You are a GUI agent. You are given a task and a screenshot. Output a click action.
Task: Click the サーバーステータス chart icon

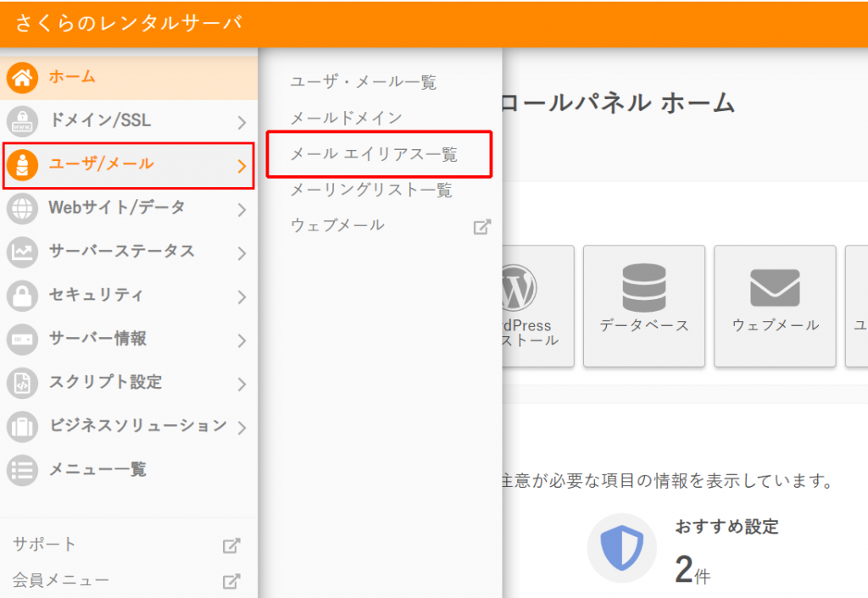pyautogui.click(x=22, y=252)
